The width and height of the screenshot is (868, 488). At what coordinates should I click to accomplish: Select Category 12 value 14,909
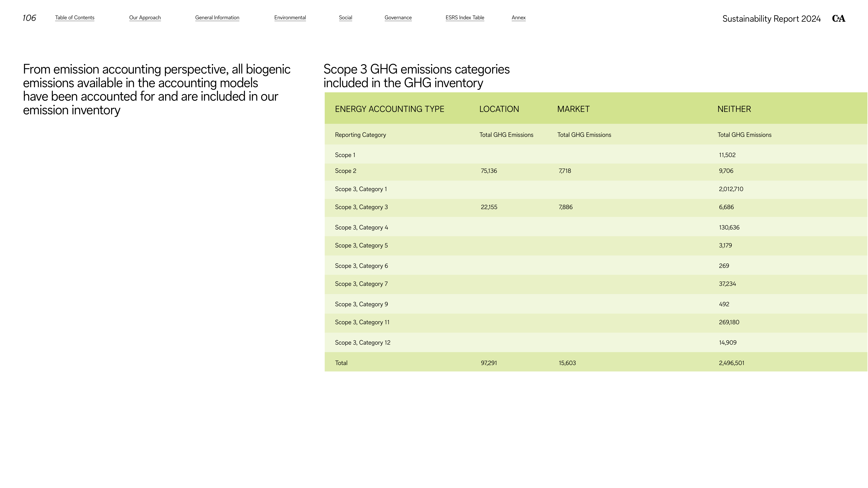tap(727, 343)
